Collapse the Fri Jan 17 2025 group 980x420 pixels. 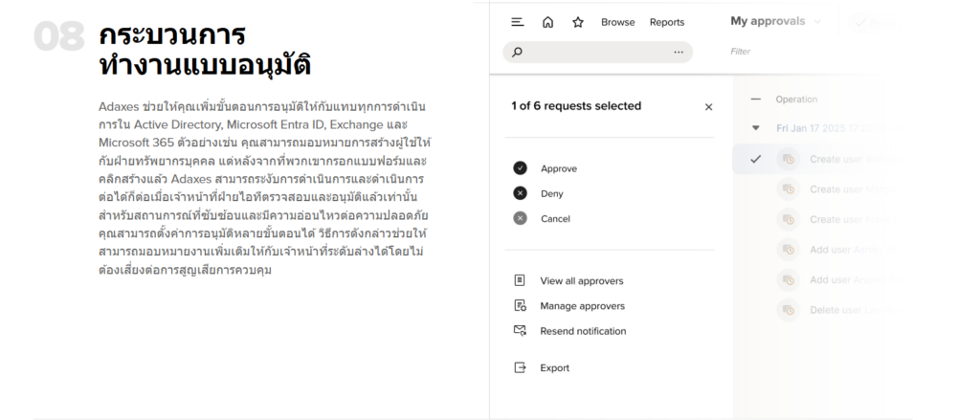tap(755, 127)
